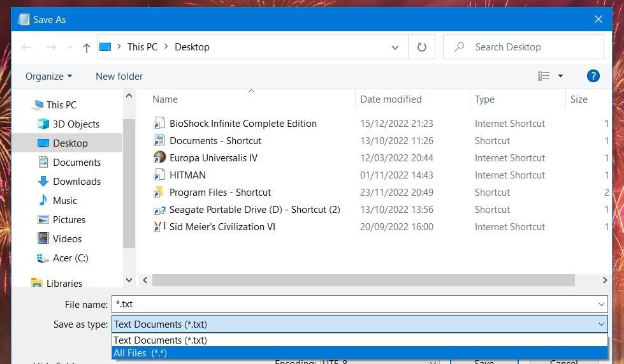Click the Forward navigation arrow
624x364 pixels.
point(51,47)
